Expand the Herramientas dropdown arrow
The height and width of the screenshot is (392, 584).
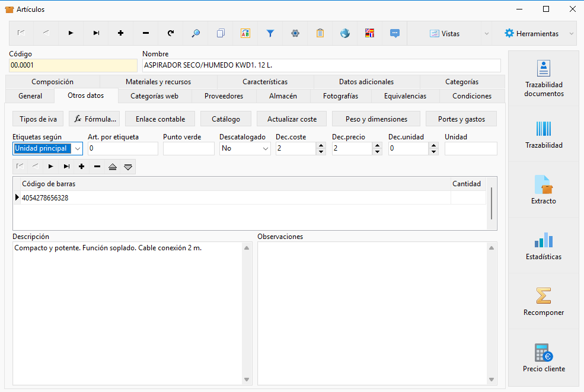(572, 34)
